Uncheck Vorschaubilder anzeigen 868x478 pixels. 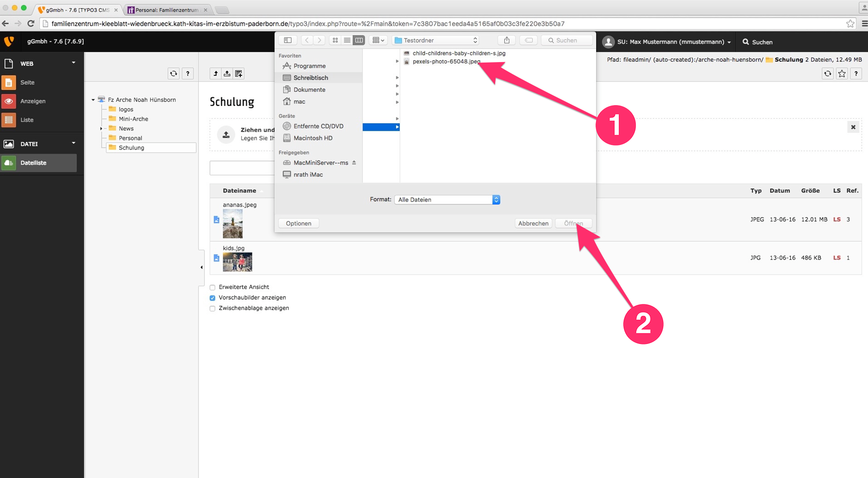tap(213, 298)
